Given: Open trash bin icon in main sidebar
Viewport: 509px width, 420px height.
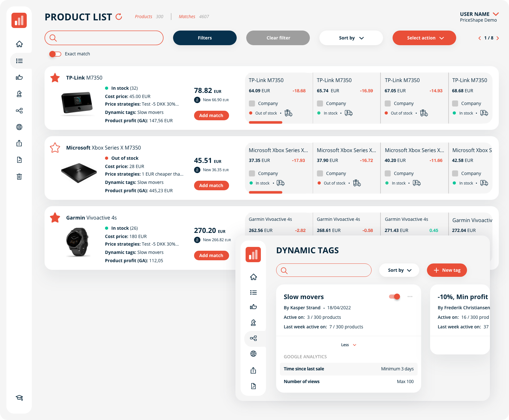Looking at the screenshot, I should tap(19, 176).
